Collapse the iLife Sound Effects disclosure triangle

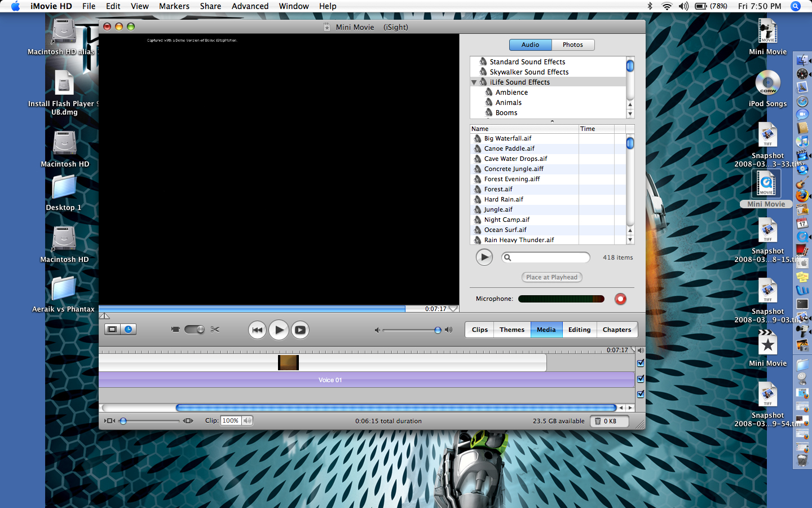(474, 82)
